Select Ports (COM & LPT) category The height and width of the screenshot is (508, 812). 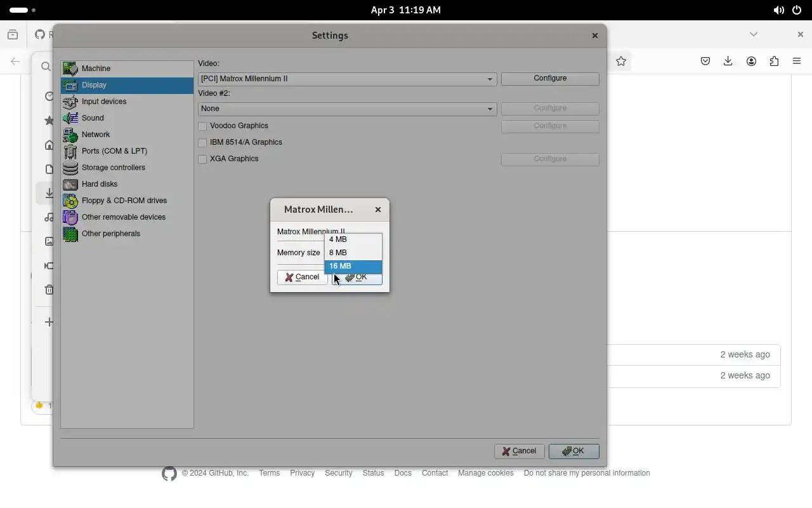pos(127,151)
